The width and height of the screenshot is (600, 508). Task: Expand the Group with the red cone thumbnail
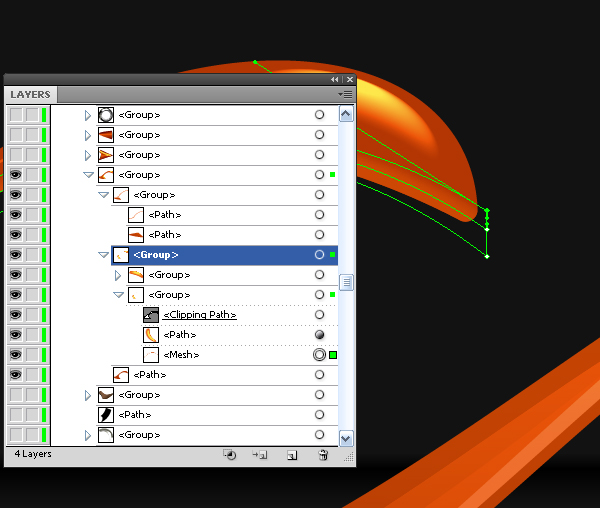click(x=88, y=135)
